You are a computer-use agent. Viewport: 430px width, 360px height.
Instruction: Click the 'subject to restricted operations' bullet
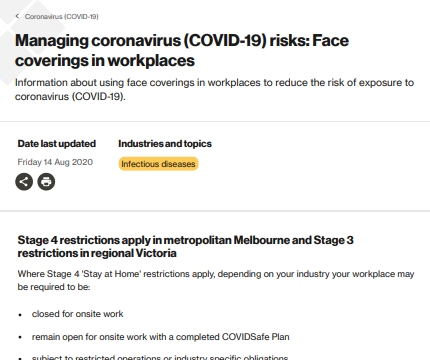(x=160, y=357)
